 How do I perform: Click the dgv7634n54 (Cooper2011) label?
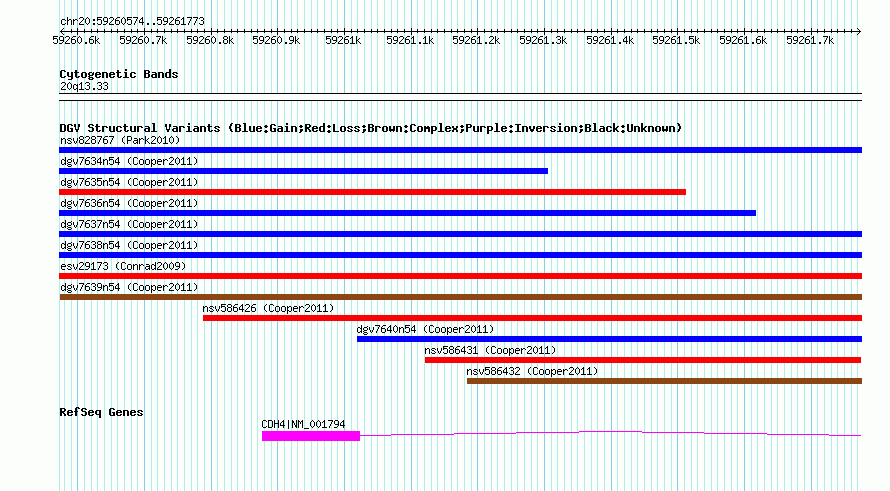[129, 161]
